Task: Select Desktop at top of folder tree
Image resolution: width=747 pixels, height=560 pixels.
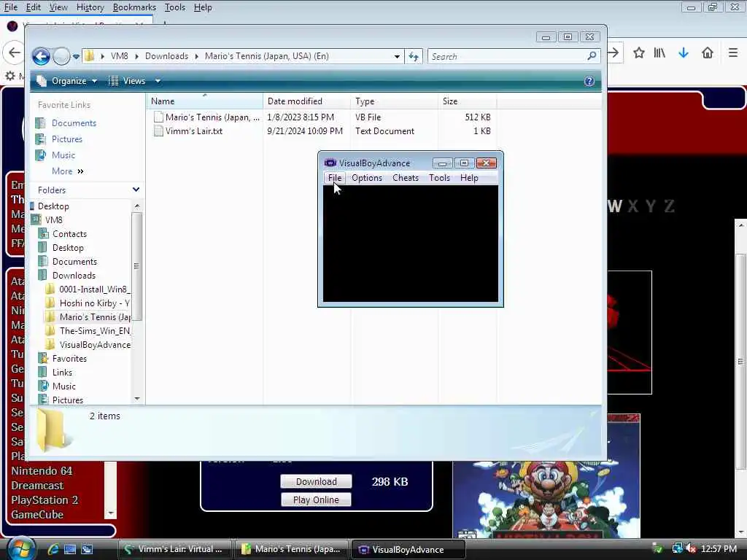Action: pos(53,206)
